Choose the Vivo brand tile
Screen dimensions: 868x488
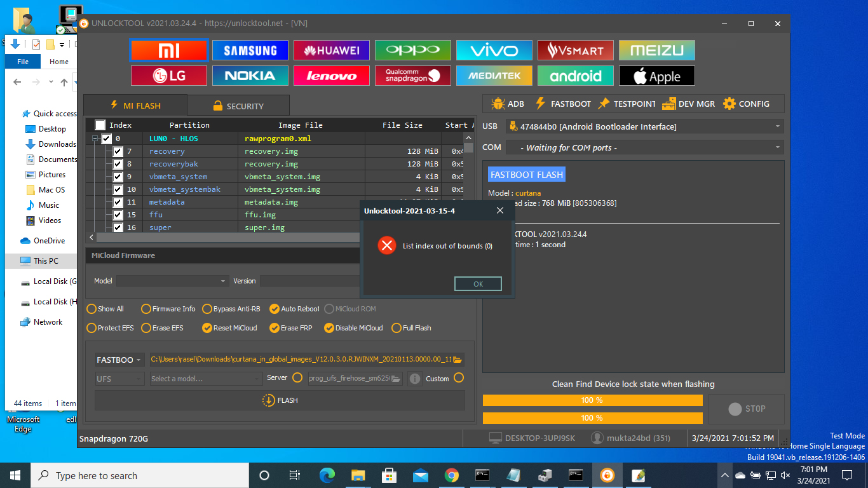coord(494,50)
